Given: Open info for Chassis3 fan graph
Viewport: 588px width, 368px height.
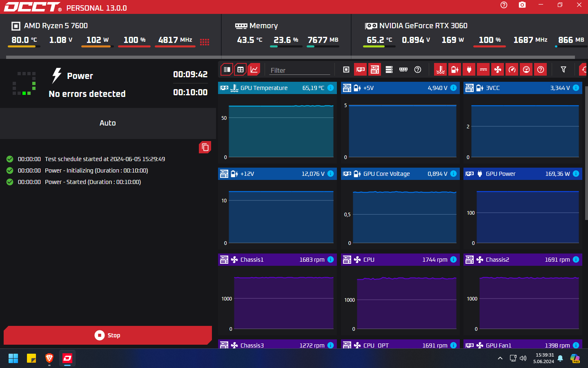Looking at the screenshot, I should [x=331, y=345].
